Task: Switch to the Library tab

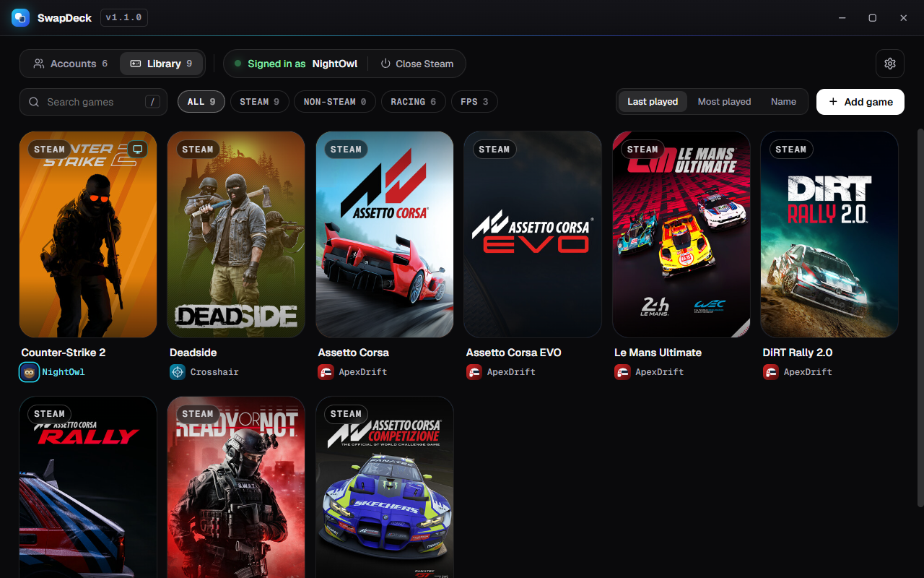Action: click(161, 64)
